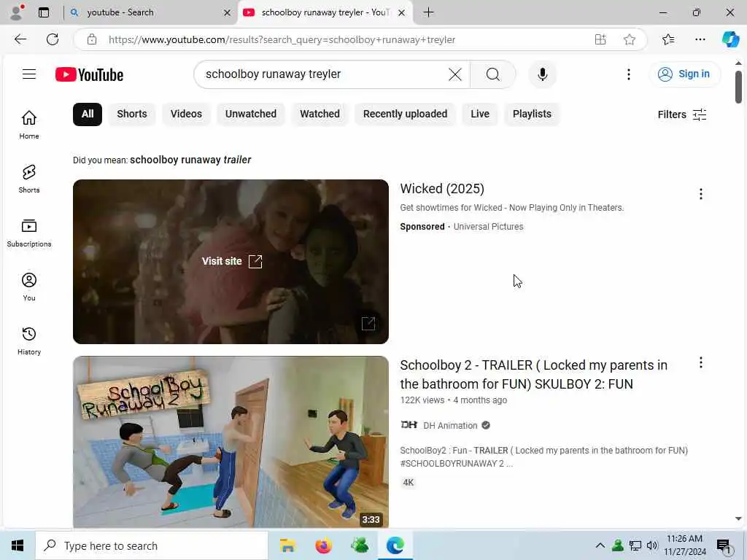Open Subscriptions in the sidebar
This screenshot has width=747, height=560.
[x=29, y=233]
